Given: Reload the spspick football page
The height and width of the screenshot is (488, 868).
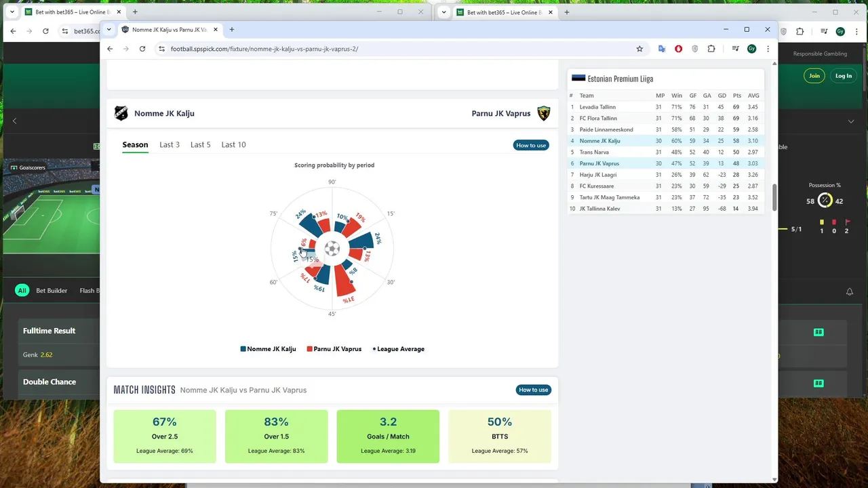Looking at the screenshot, I should 142,49.
